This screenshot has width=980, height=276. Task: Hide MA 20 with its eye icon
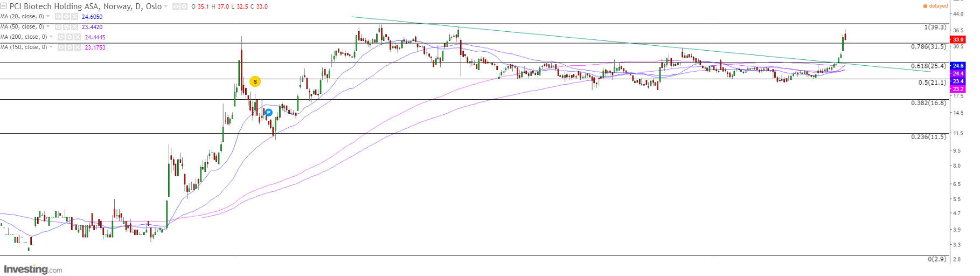coord(58,17)
